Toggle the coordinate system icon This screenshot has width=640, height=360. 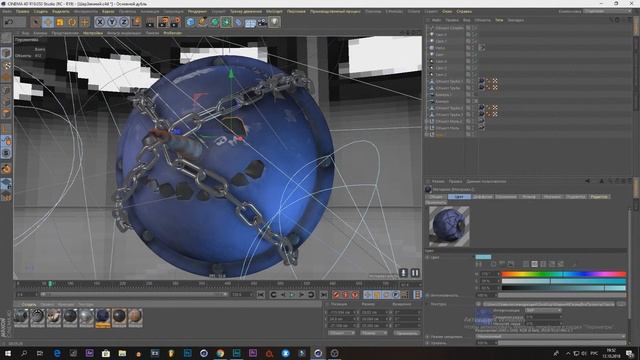[x=136, y=22]
